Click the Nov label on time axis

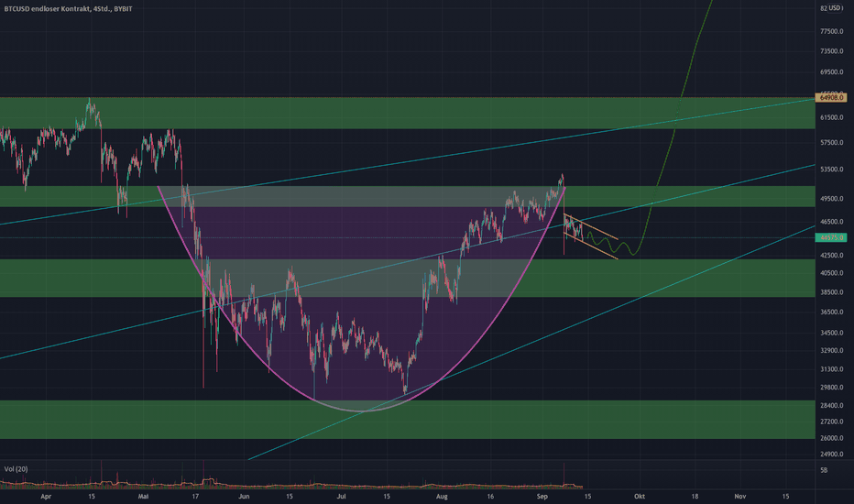click(x=739, y=497)
